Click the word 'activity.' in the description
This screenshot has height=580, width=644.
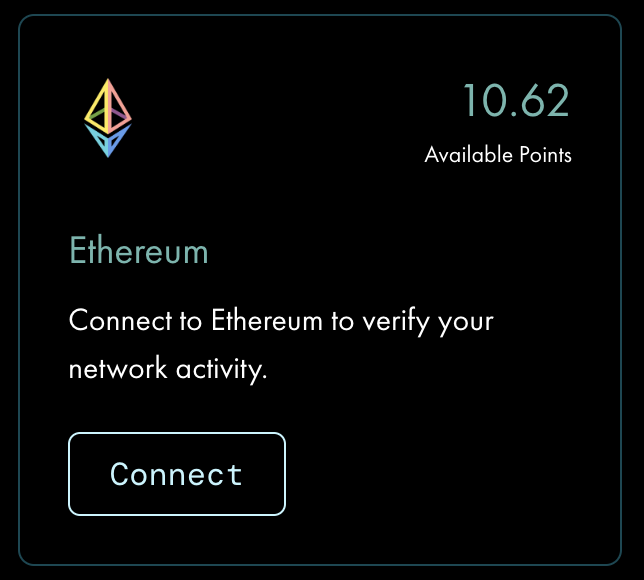pyautogui.click(x=222, y=370)
